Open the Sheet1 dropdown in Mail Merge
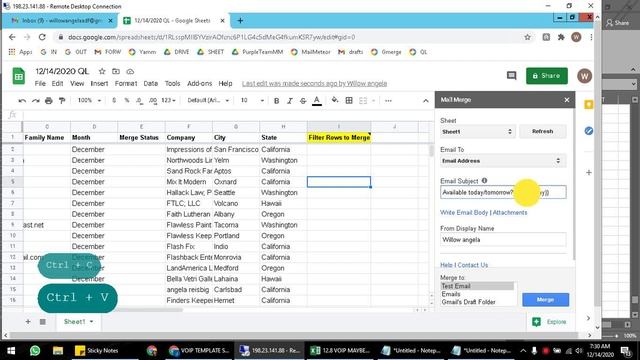Viewport: 640px width, 360px height. coord(477,131)
